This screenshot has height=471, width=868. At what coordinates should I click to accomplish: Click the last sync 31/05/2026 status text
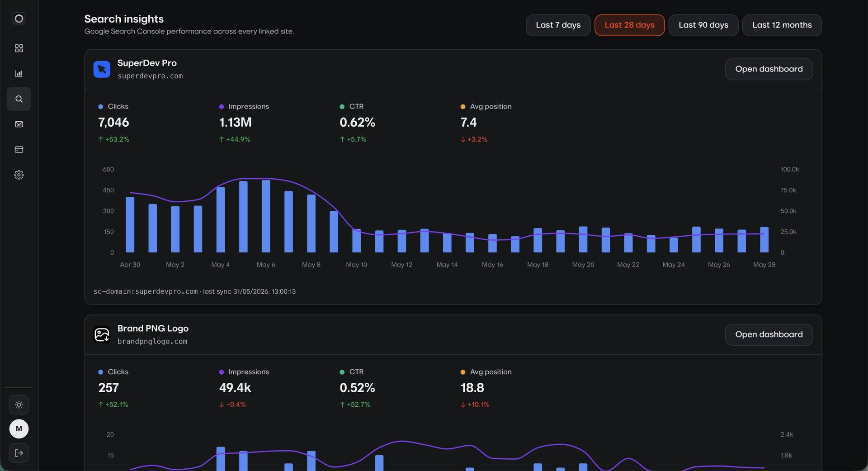(x=249, y=291)
